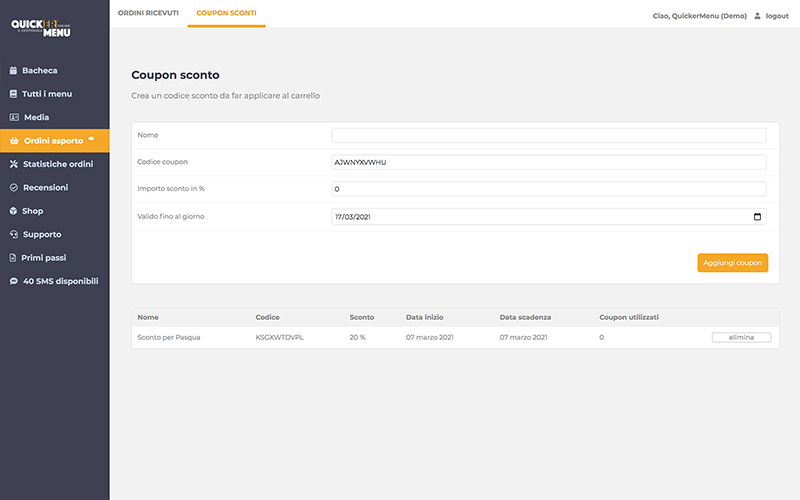
Task: Open the date picker calendar icon
Action: (x=757, y=216)
